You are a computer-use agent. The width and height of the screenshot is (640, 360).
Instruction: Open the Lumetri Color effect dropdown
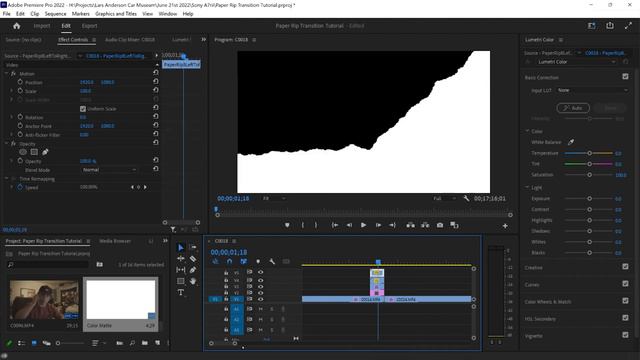coord(576,62)
